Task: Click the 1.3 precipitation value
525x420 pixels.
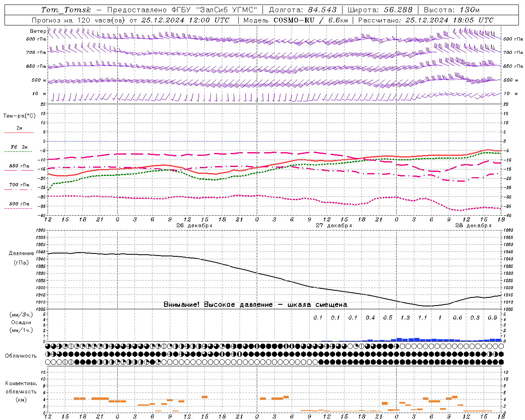Action: (405, 318)
